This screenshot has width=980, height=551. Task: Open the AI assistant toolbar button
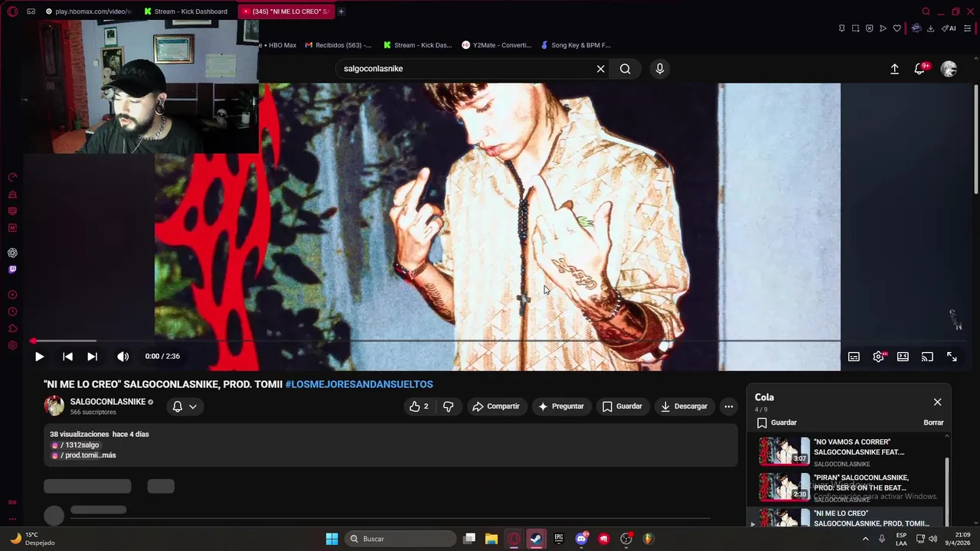coord(949,28)
